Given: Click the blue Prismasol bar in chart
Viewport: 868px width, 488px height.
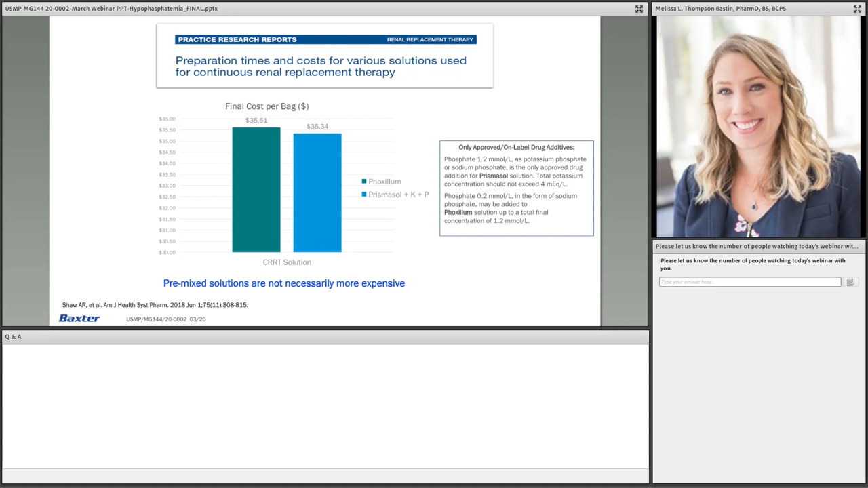Looking at the screenshot, I should point(317,192).
